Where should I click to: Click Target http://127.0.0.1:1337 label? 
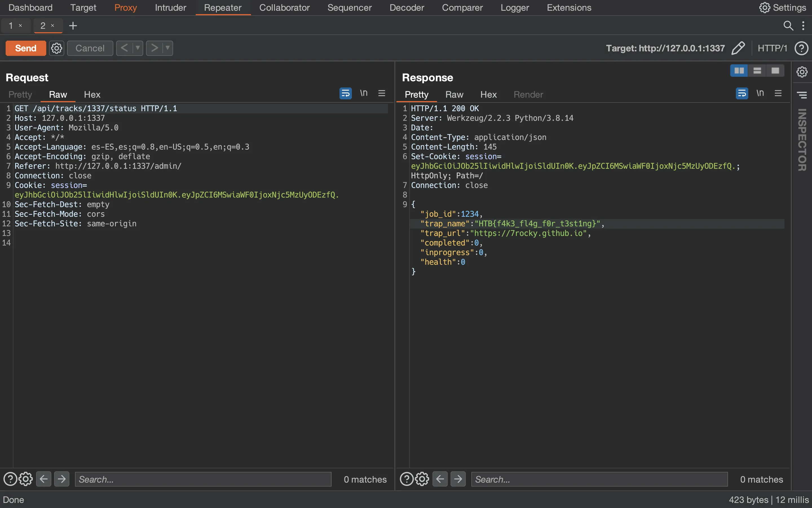[x=665, y=48]
